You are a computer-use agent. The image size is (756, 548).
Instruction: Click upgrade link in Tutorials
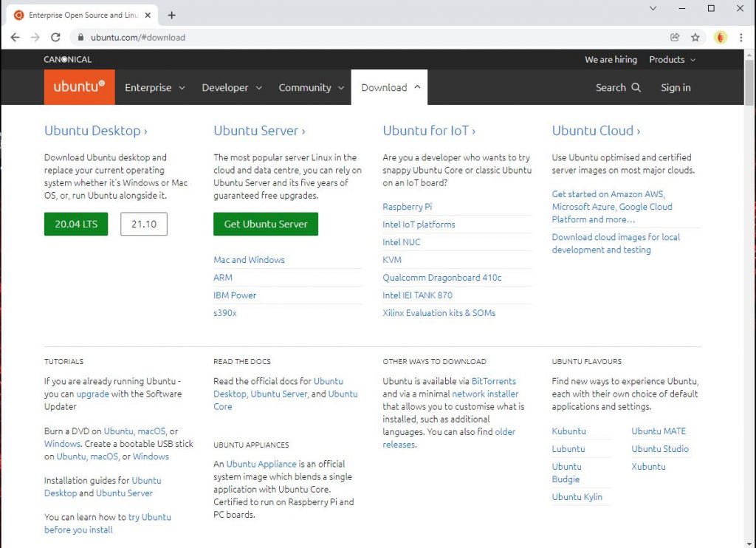[92, 394]
